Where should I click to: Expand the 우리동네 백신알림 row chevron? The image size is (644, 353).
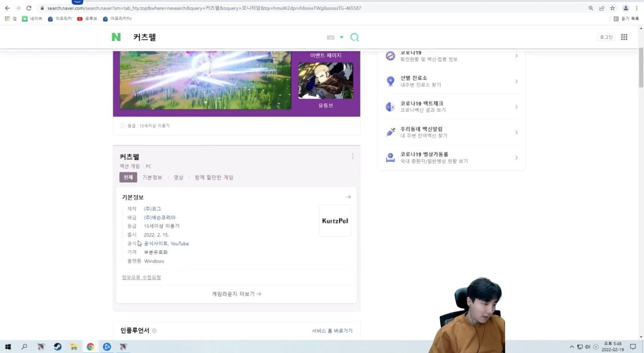(516, 132)
